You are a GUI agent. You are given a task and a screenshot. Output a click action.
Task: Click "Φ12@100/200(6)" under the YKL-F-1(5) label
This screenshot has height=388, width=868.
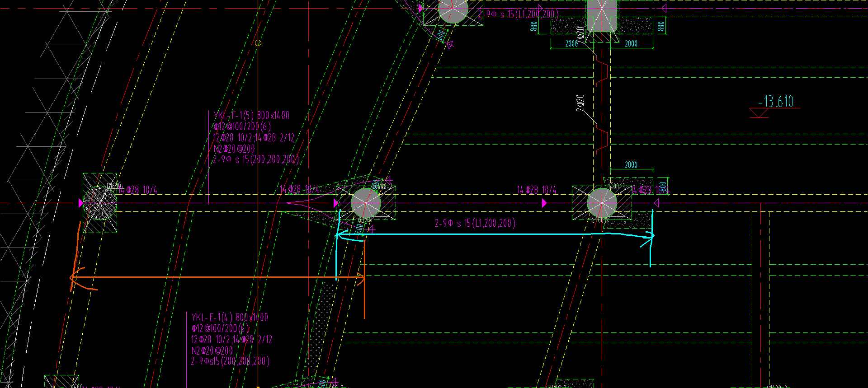coord(242,126)
